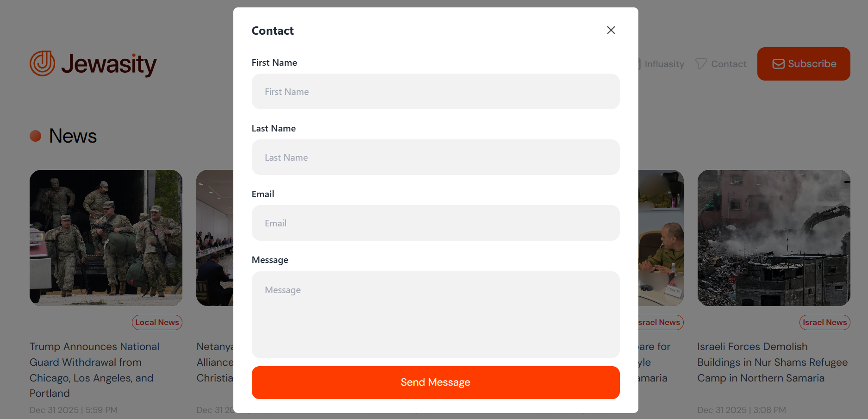Focus the Last Name input field

[x=436, y=157]
